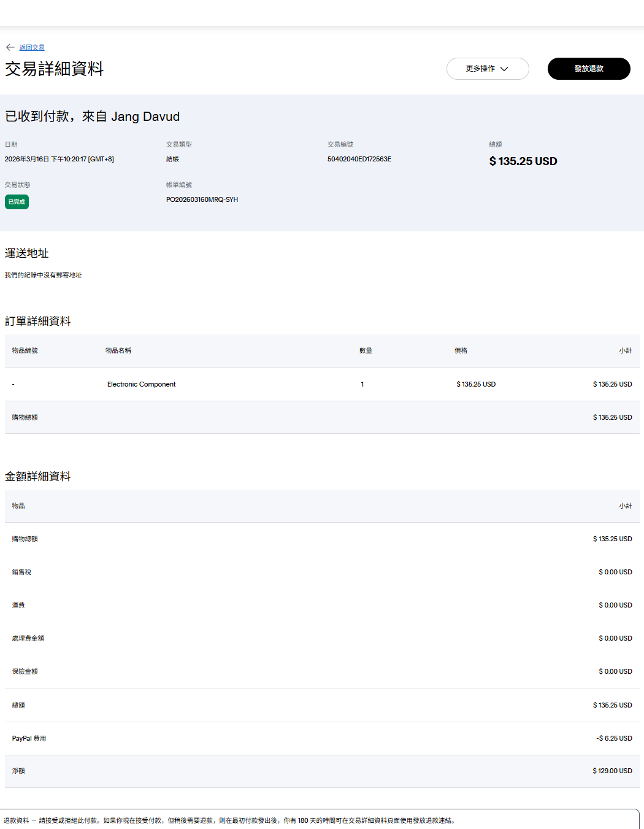Image resolution: width=644 pixels, height=829 pixels.
Task: Expand the 更多操作 dropdown
Action: (487, 69)
